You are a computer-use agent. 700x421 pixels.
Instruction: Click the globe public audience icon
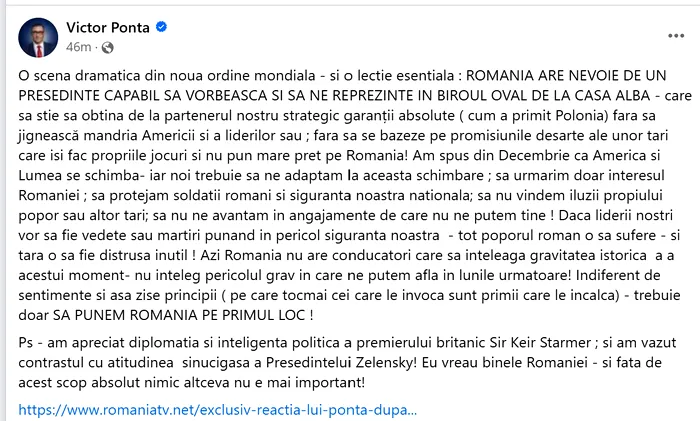click(x=108, y=47)
